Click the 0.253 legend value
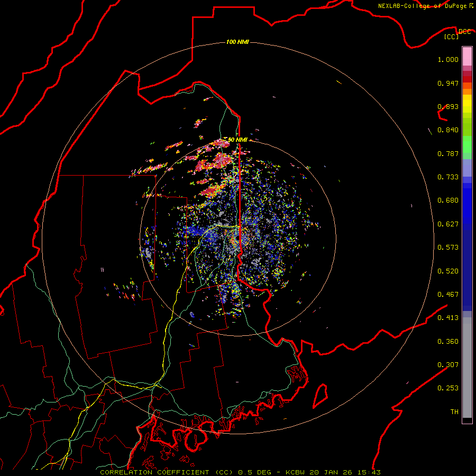 coord(448,388)
